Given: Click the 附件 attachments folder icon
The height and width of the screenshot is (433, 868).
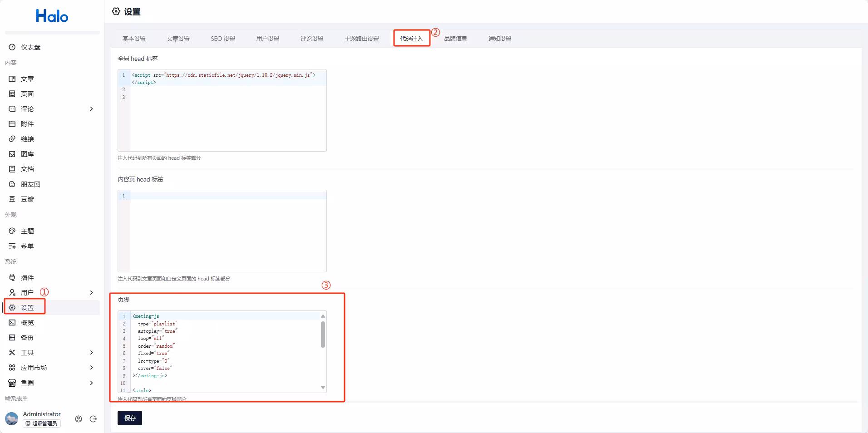Looking at the screenshot, I should tap(12, 124).
